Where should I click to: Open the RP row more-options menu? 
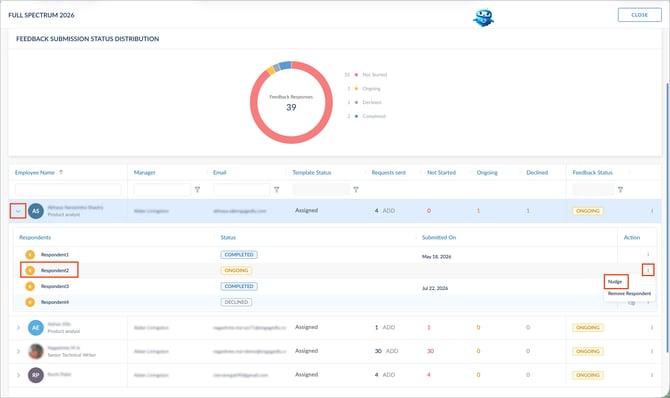click(652, 375)
